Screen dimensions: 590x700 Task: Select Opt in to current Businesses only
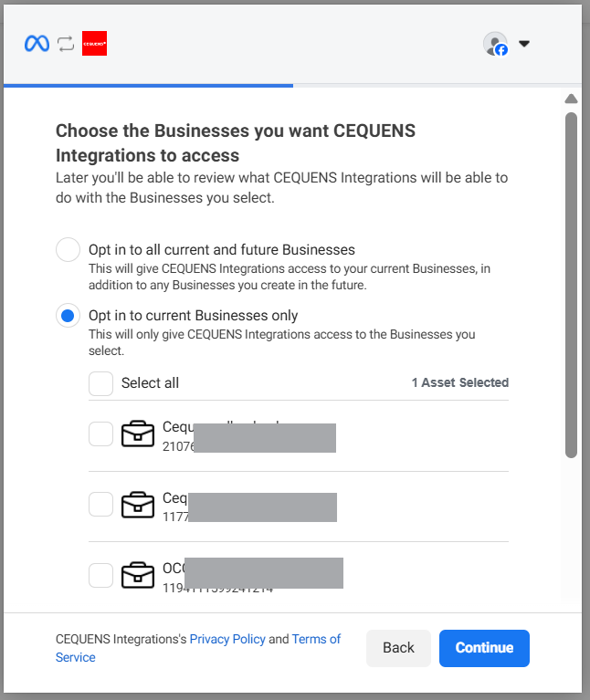coord(68,316)
